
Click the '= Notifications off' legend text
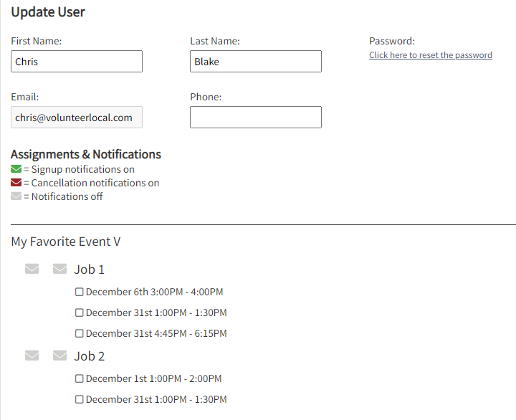(x=63, y=196)
